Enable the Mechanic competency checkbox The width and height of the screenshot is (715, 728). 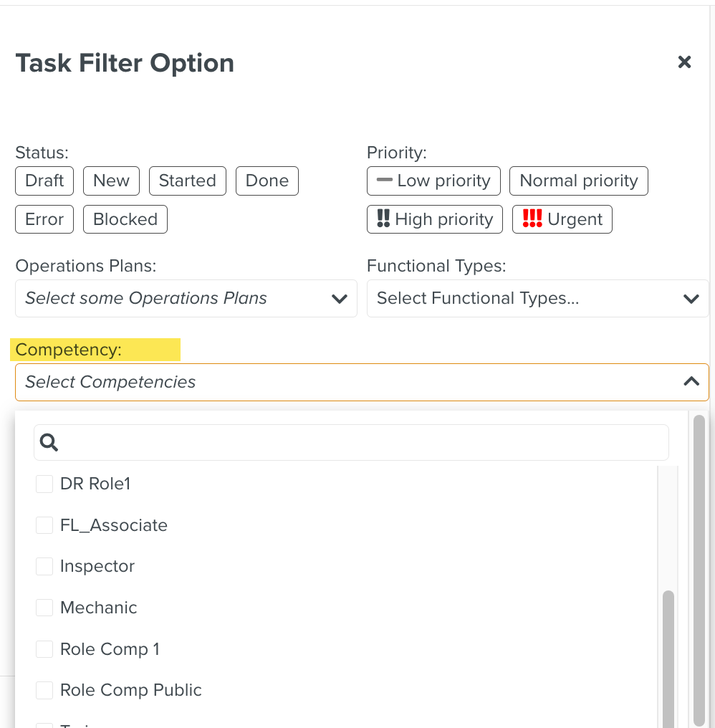(x=44, y=608)
